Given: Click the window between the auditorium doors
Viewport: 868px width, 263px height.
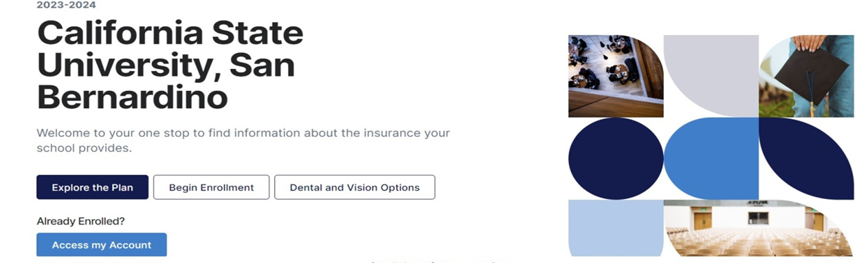Looking at the screenshot, I should point(758,218).
